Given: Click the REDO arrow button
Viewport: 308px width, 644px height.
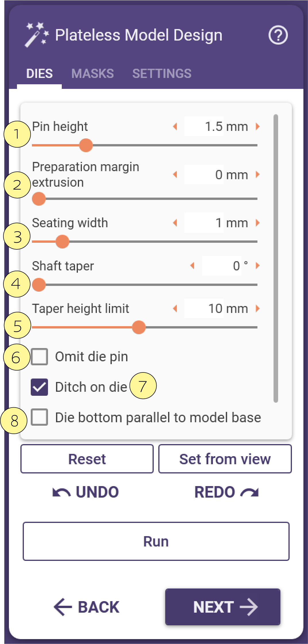Looking at the screenshot, I should [226, 492].
